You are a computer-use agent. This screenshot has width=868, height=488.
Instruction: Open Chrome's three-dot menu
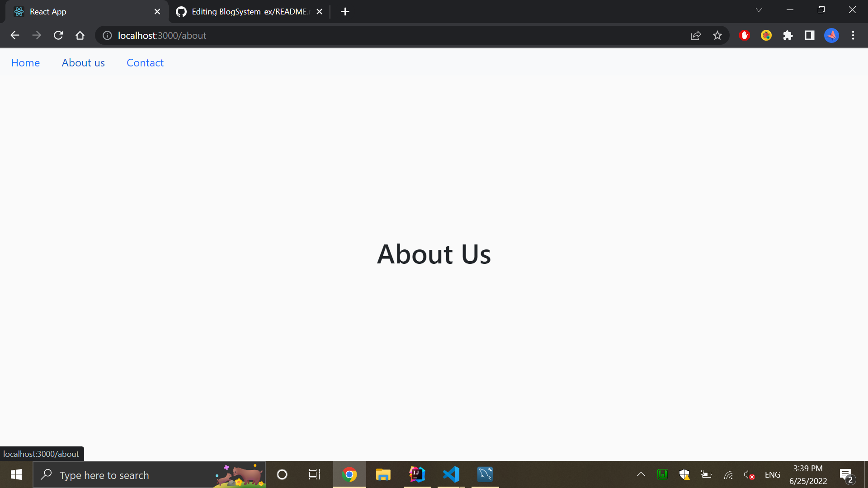(853, 35)
